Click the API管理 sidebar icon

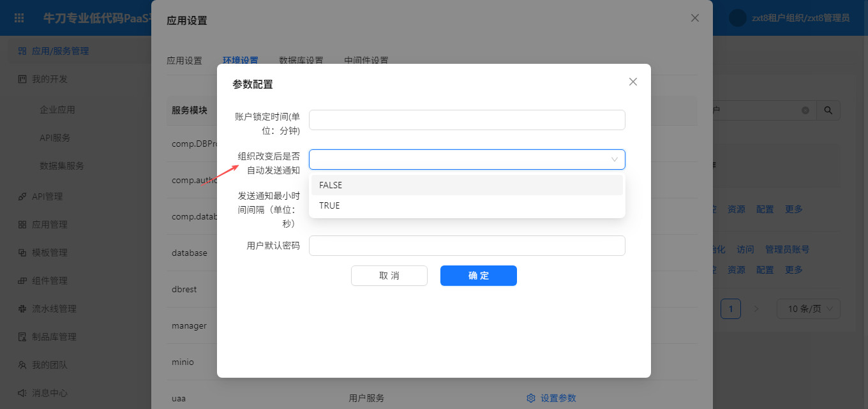[x=22, y=197]
